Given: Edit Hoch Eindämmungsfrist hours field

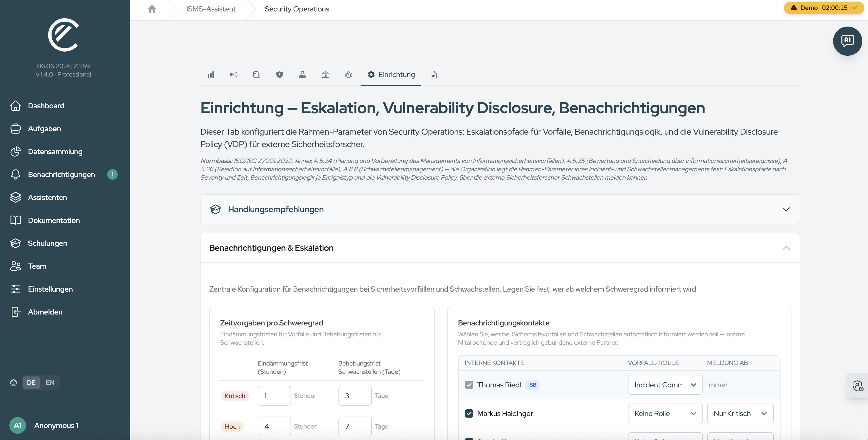Looking at the screenshot, I should point(274,426).
